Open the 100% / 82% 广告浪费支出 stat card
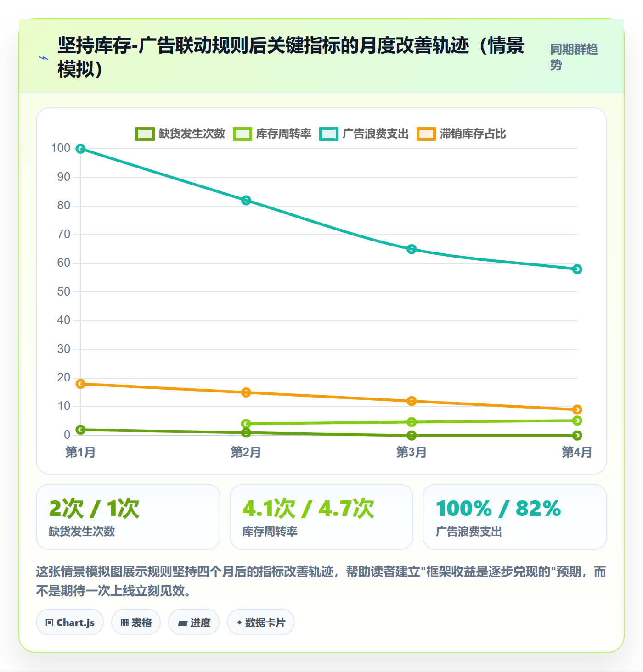643x672 pixels. coord(515,517)
